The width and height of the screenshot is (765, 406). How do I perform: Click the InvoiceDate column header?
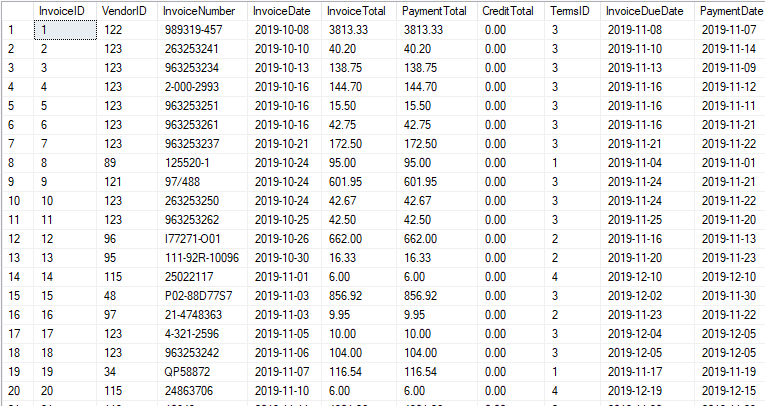point(284,11)
